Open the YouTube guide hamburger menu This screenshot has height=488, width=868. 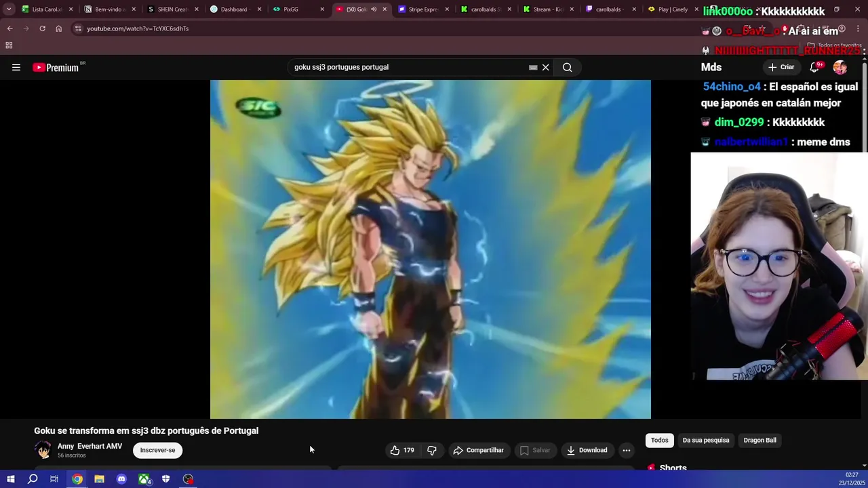click(16, 67)
